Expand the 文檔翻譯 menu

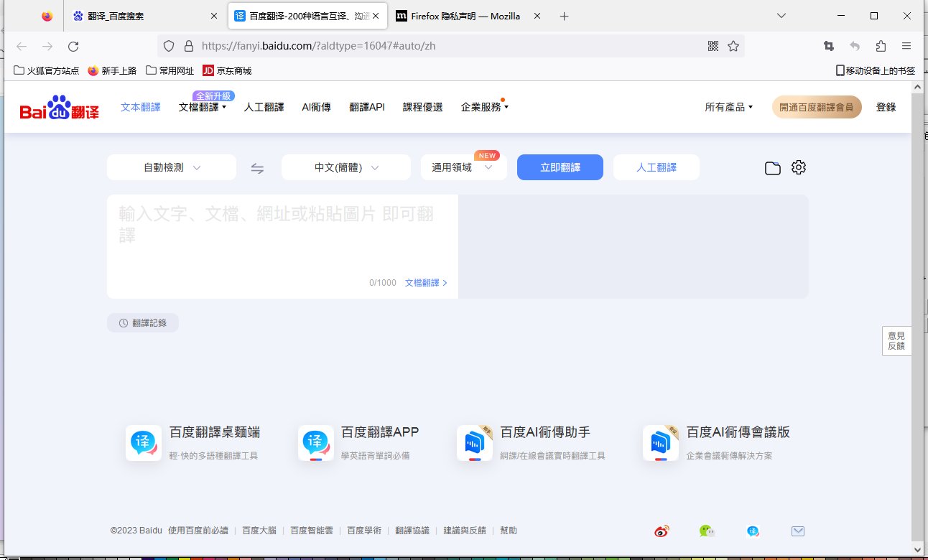[203, 107]
